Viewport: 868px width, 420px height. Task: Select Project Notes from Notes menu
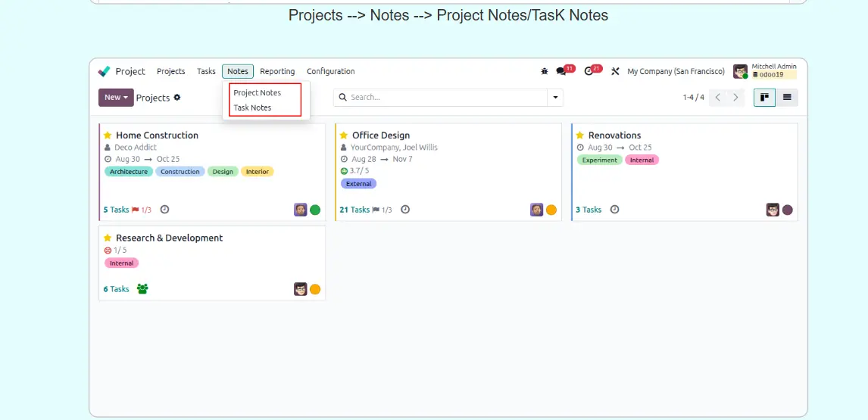(x=258, y=92)
